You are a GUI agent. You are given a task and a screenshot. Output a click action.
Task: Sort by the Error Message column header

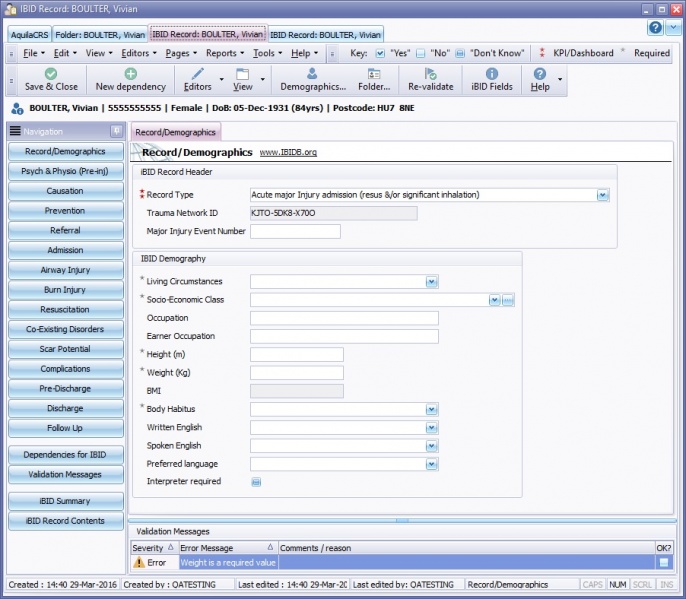pos(228,548)
